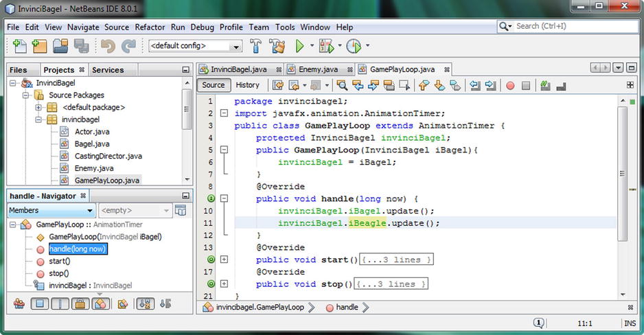Click the Save All toolbar icon
This screenshot has width=644, height=335.
click(x=81, y=46)
